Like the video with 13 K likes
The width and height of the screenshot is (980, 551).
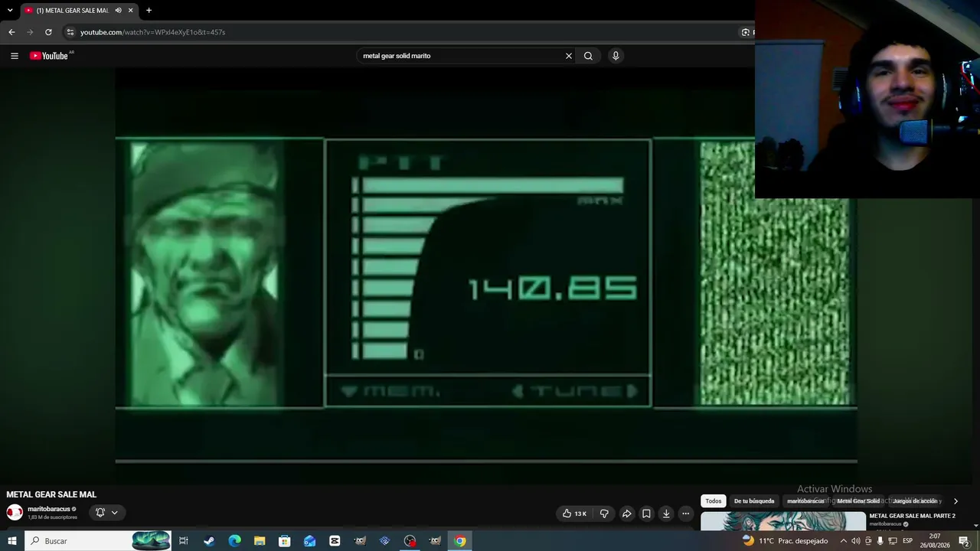(574, 514)
